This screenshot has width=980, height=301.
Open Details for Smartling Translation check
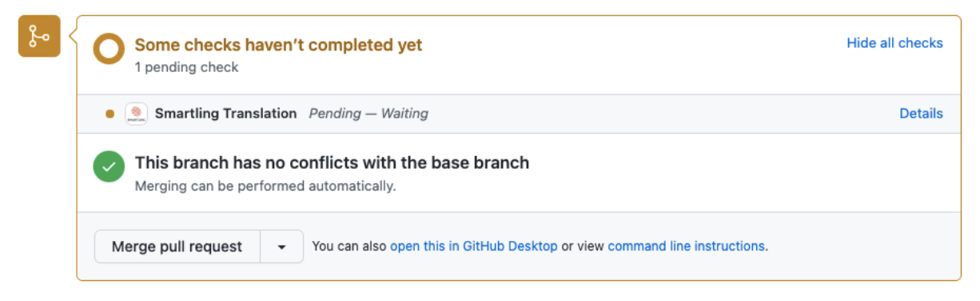[x=921, y=114]
